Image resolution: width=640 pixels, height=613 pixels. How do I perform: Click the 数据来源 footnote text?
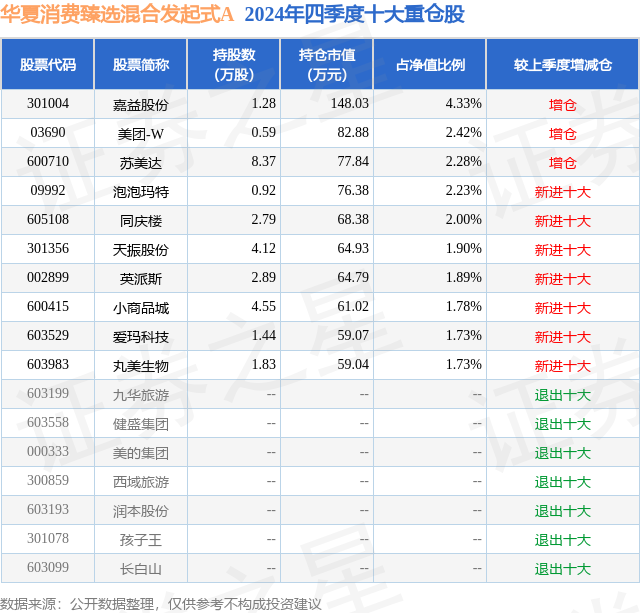tap(160, 604)
